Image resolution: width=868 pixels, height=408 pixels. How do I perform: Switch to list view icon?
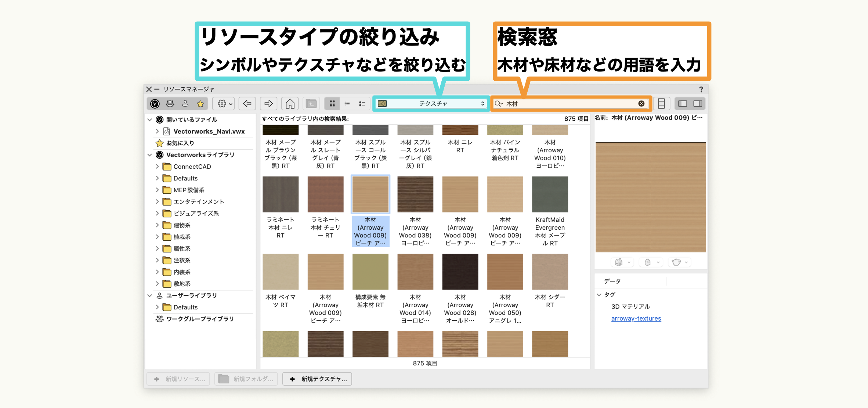[347, 104]
